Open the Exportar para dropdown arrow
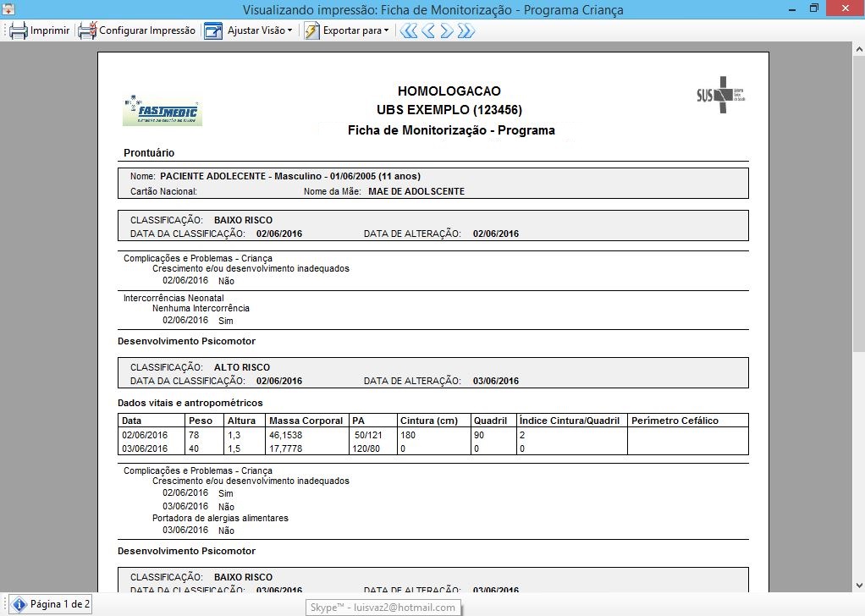 [x=386, y=30]
